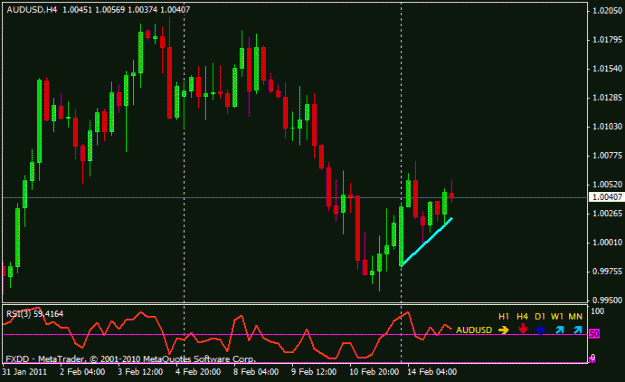Click the RSI scale value 100
This screenshot has height=382, width=625.
click(x=597, y=311)
